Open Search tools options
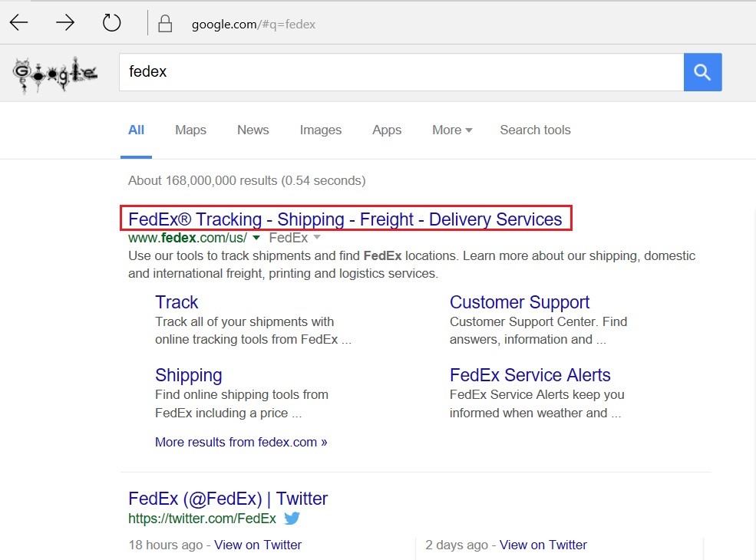Screen dimensions: 756x560 point(535,130)
